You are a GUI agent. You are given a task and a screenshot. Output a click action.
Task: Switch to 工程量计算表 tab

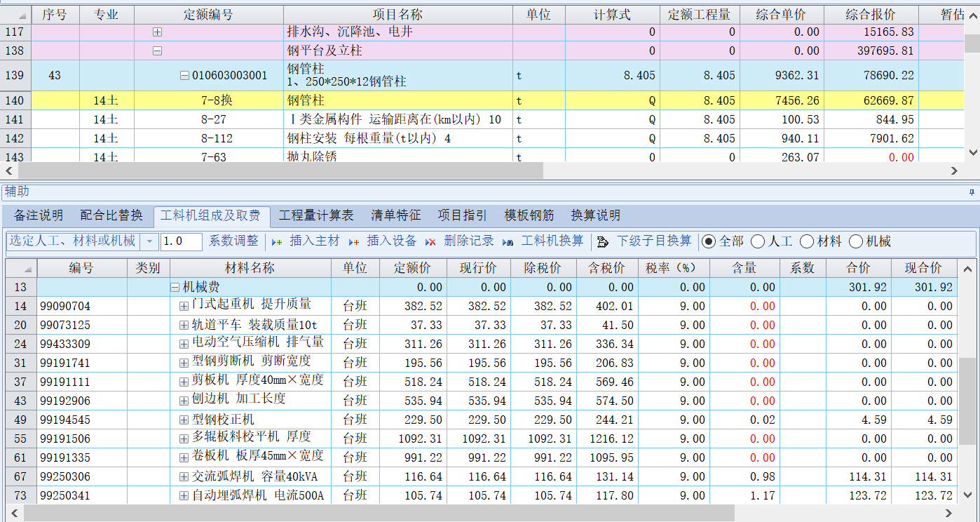(x=317, y=215)
